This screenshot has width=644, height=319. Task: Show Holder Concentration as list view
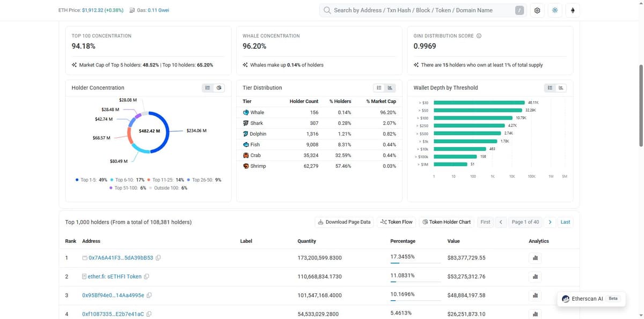pos(208,87)
